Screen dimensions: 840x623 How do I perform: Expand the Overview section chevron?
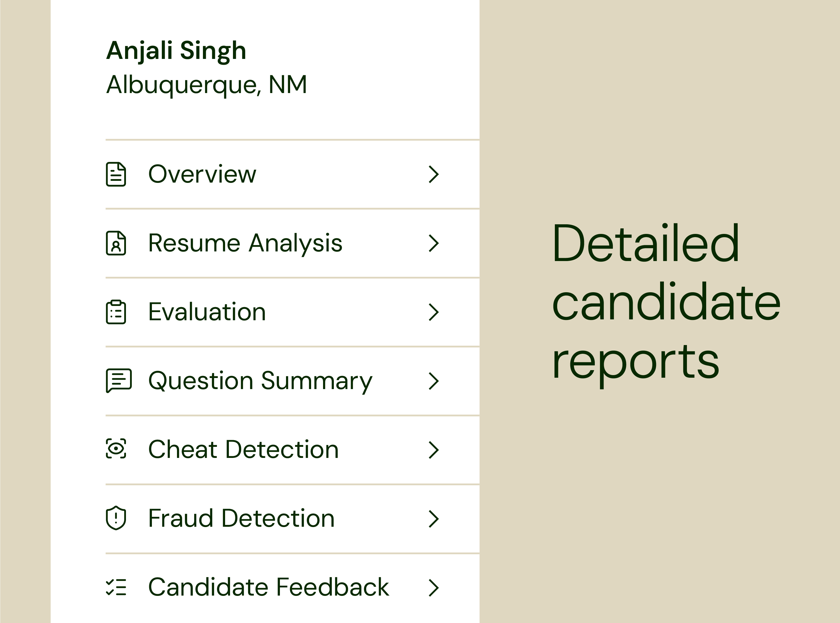[434, 174]
